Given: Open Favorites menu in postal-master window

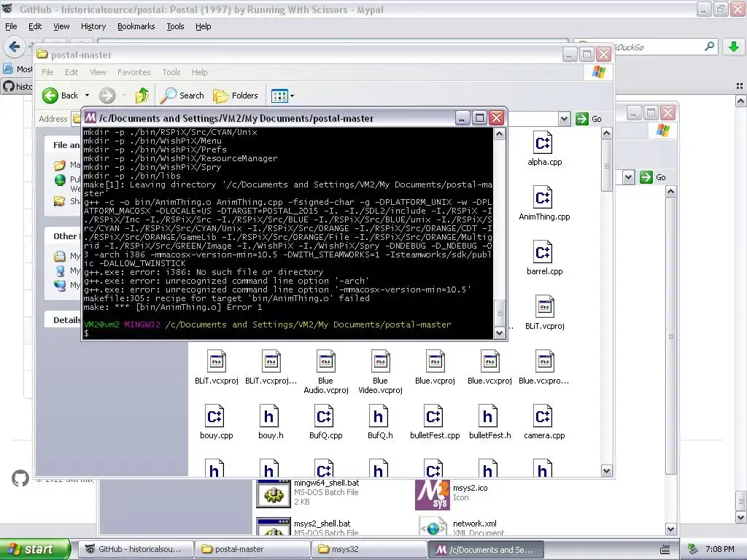Looking at the screenshot, I should [134, 72].
